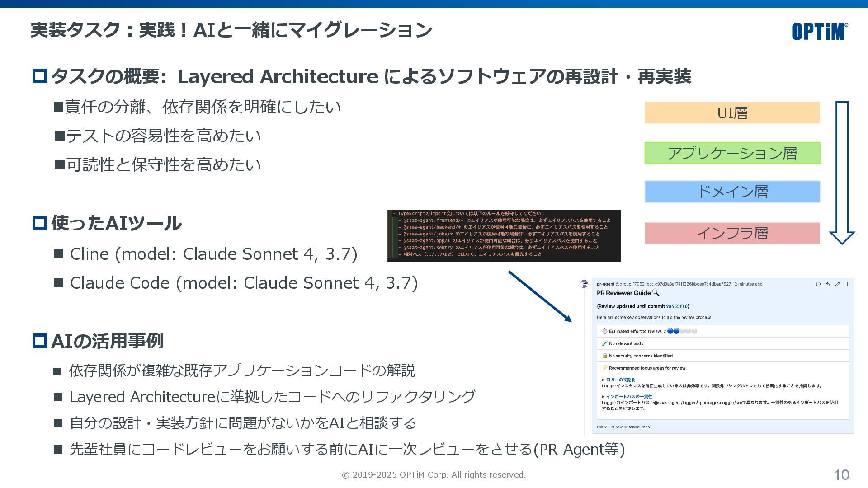The height and width of the screenshot is (488, 868).
Task: Edit the comment with the pencil icon
Action: (x=838, y=284)
